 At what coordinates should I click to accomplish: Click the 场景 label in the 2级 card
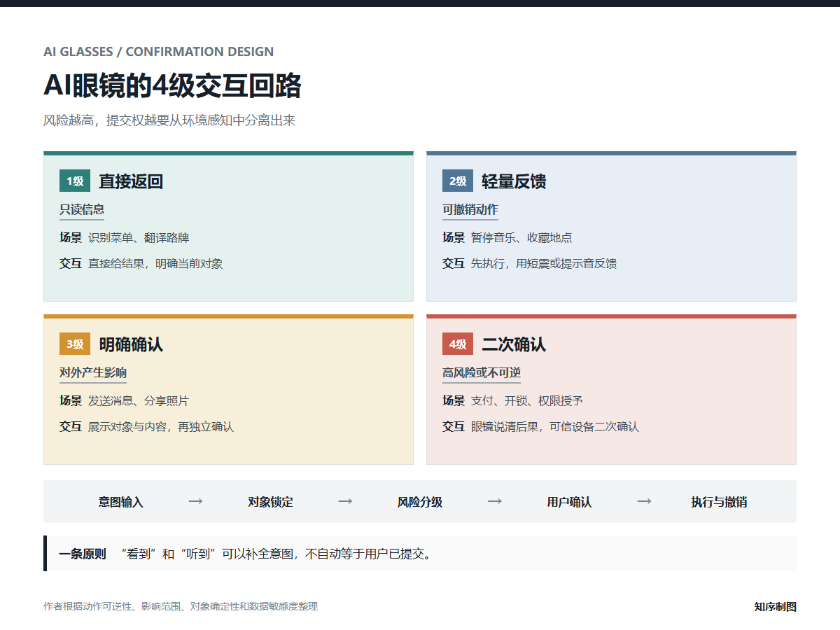point(454,237)
